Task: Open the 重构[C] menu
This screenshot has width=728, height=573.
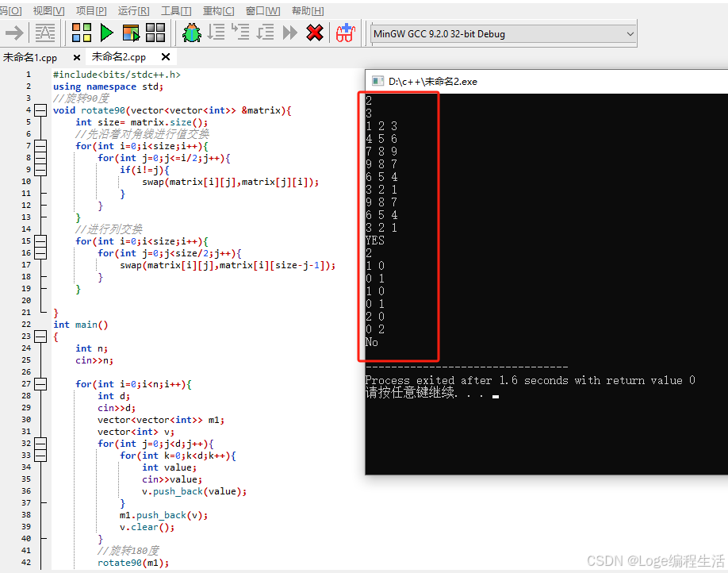Action: [x=219, y=10]
